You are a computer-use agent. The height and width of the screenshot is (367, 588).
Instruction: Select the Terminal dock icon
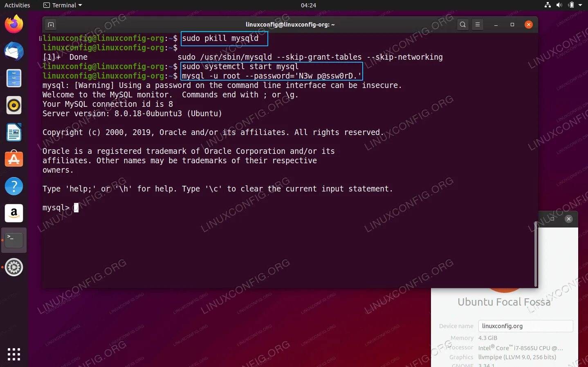point(14,240)
